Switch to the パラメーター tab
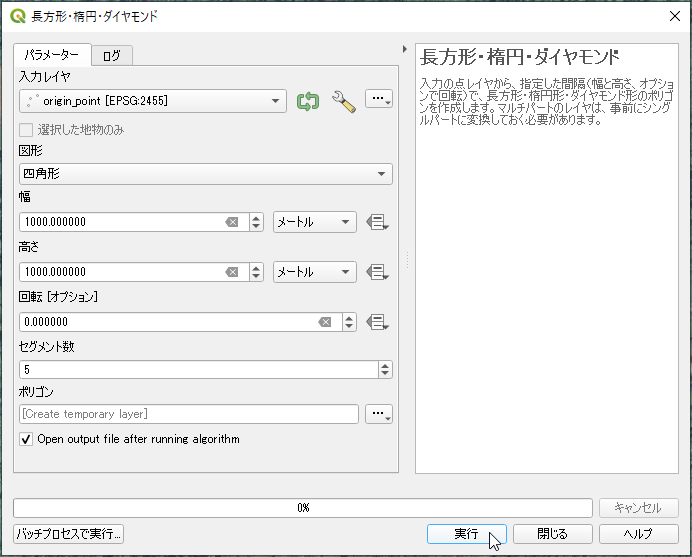 click(52, 55)
